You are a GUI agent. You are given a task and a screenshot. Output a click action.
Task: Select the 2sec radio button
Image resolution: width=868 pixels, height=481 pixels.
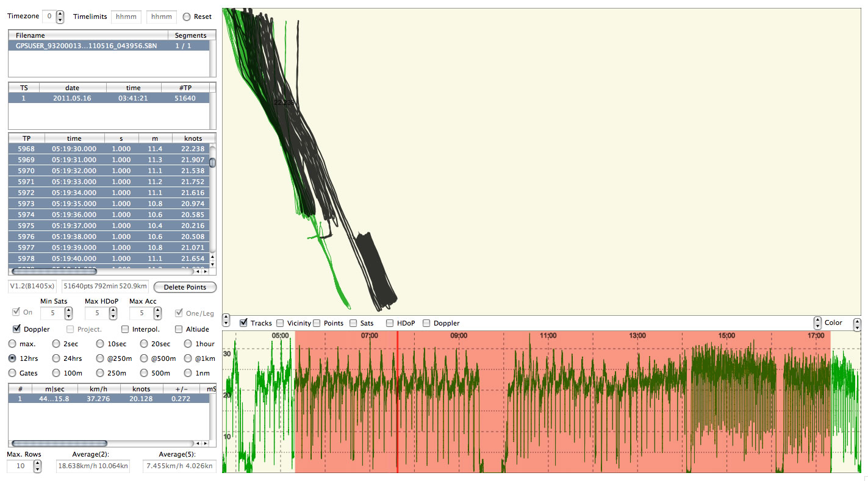coord(57,344)
